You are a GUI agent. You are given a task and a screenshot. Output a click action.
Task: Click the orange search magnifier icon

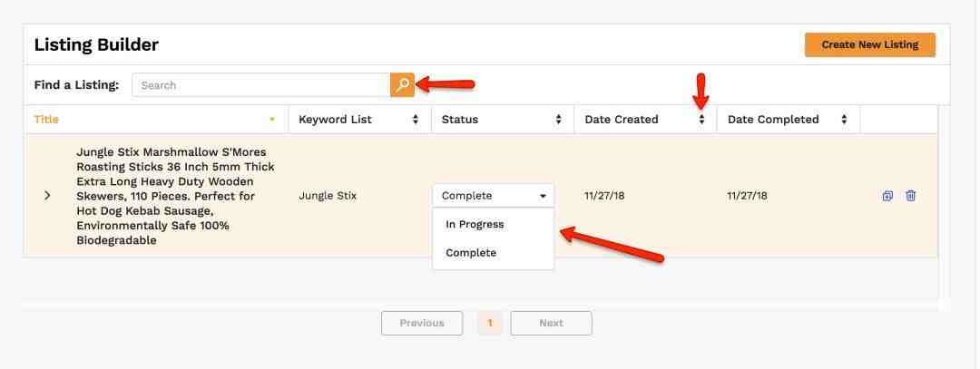402,85
